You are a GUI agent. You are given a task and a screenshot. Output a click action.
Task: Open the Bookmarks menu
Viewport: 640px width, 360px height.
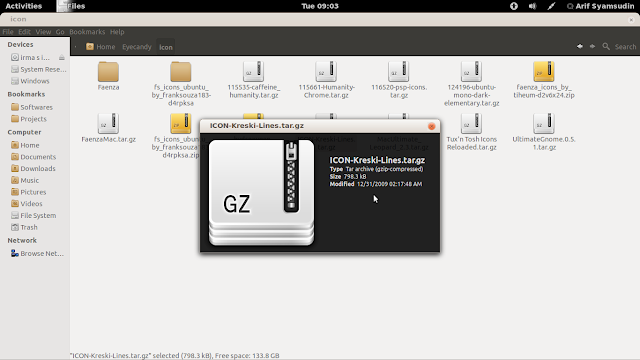tap(87, 32)
